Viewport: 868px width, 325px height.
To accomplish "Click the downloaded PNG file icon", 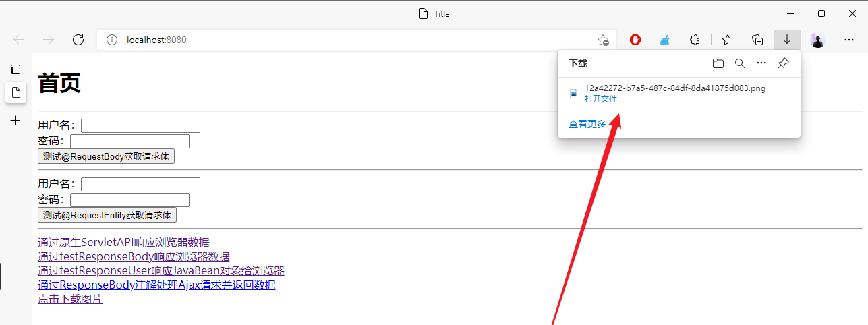I will pyautogui.click(x=574, y=94).
